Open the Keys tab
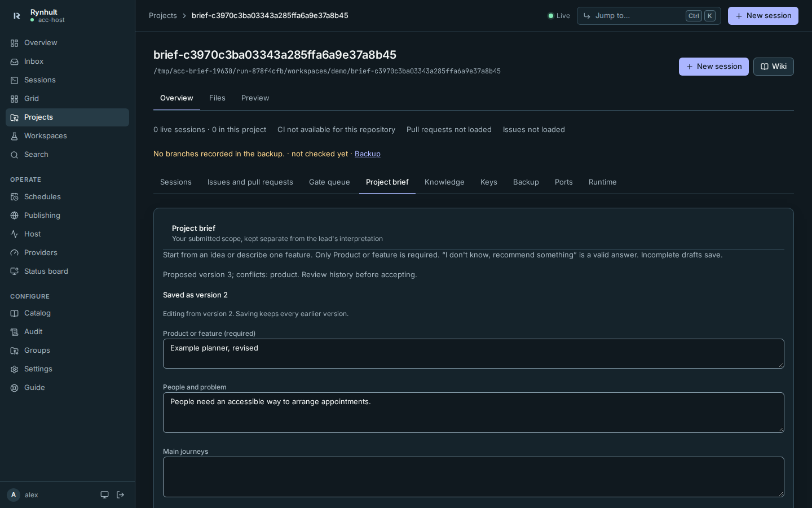The height and width of the screenshot is (508, 812). point(489,182)
